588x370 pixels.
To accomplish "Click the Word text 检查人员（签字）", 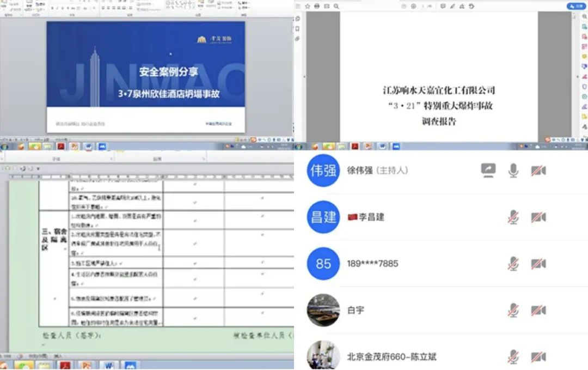I will [x=71, y=336].
